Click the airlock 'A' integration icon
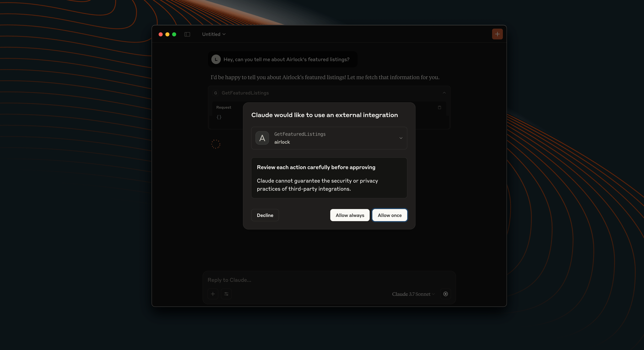Viewport: 644px width, 350px height. pos(262,138)
